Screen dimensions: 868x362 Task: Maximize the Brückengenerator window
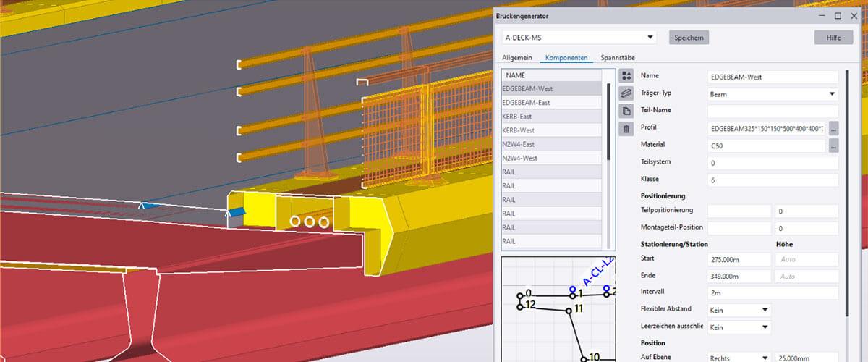(x=838, y=16)
